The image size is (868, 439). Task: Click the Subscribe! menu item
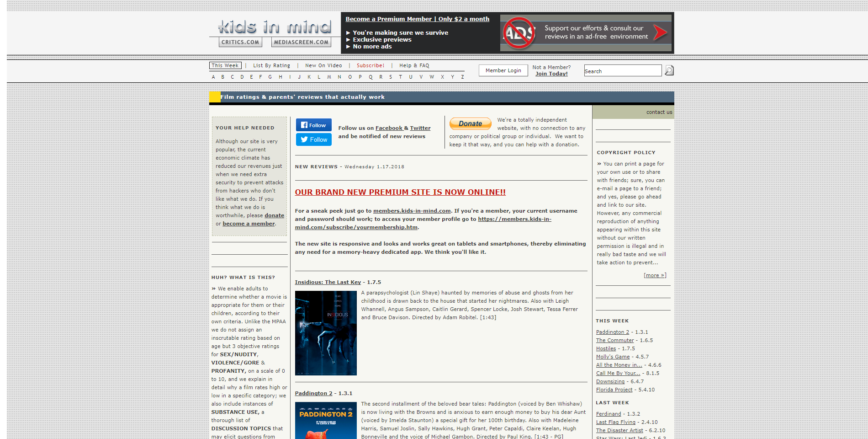coord(370,65)
